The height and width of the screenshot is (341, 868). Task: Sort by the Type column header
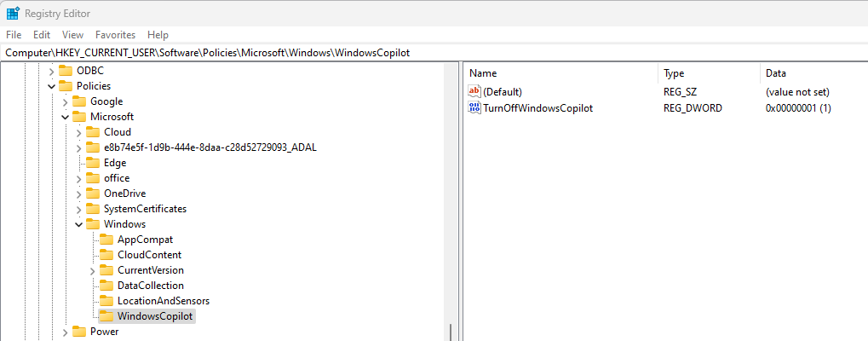709,73
